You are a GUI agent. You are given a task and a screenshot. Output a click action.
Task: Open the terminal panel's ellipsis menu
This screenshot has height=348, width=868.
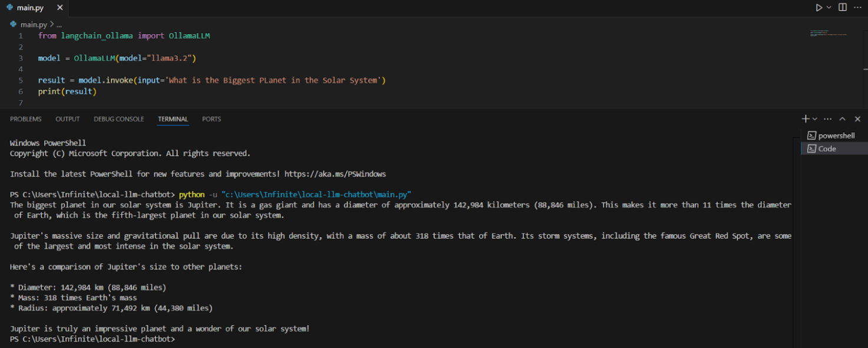pyautogui.click(x=828, y=119)
